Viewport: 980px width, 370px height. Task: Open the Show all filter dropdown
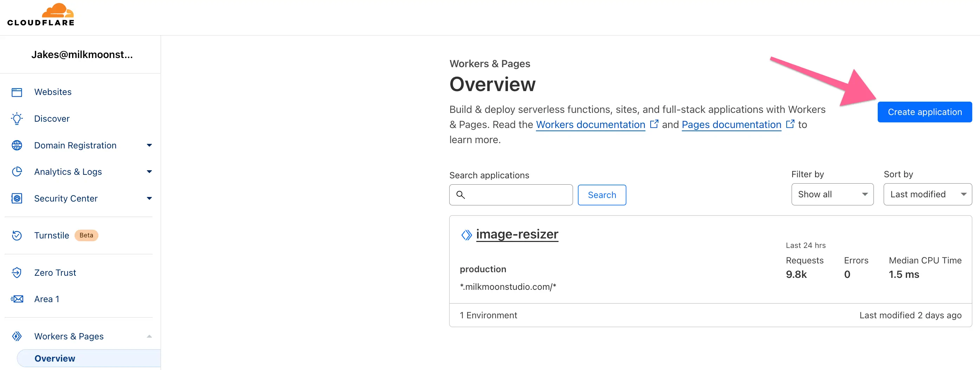coord(832,194)
